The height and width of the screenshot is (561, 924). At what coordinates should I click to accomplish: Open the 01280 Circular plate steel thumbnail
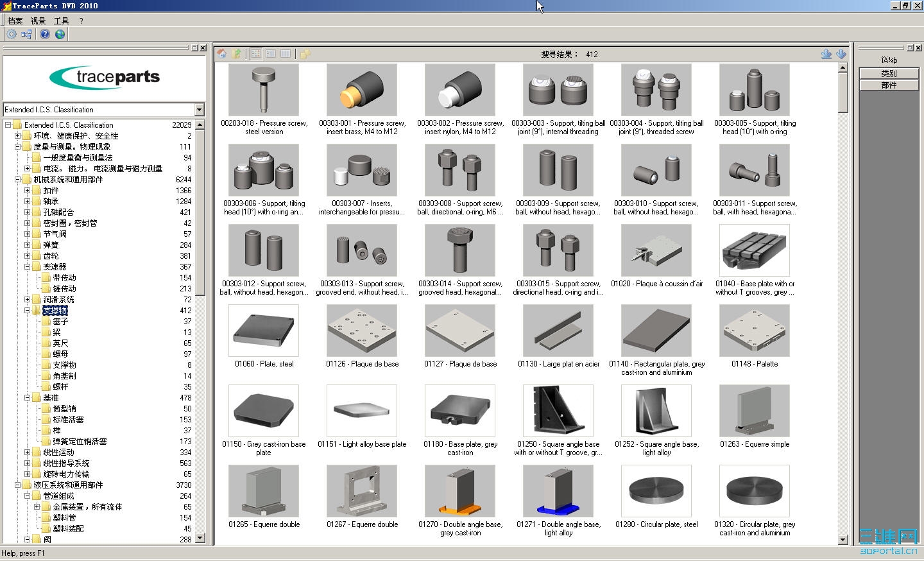[x=656, y=491]
